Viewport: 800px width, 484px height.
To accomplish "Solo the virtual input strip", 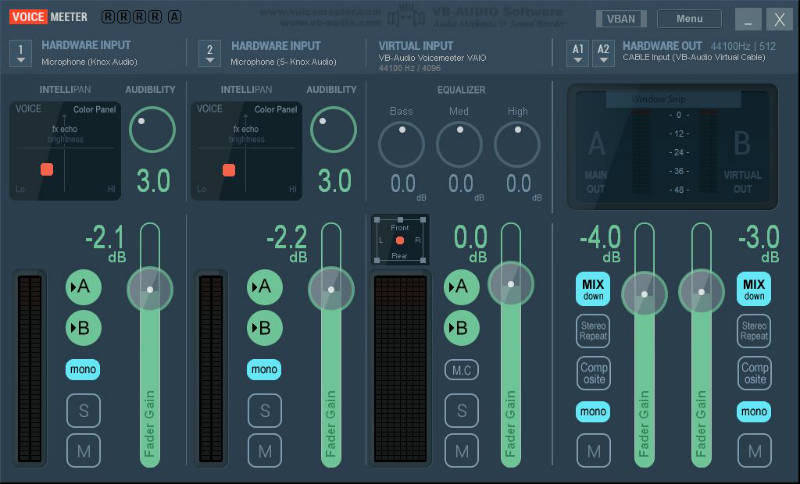I will pyautogui.click(x=462, y=411).
